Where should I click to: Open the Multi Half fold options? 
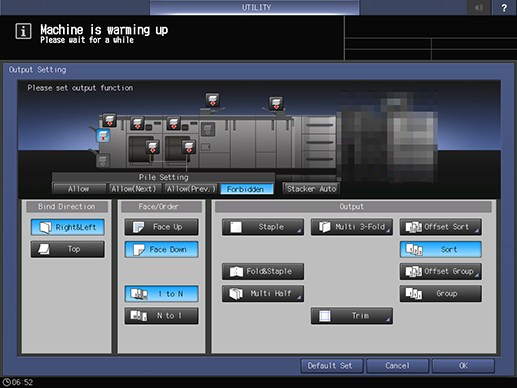click(263, 294)
